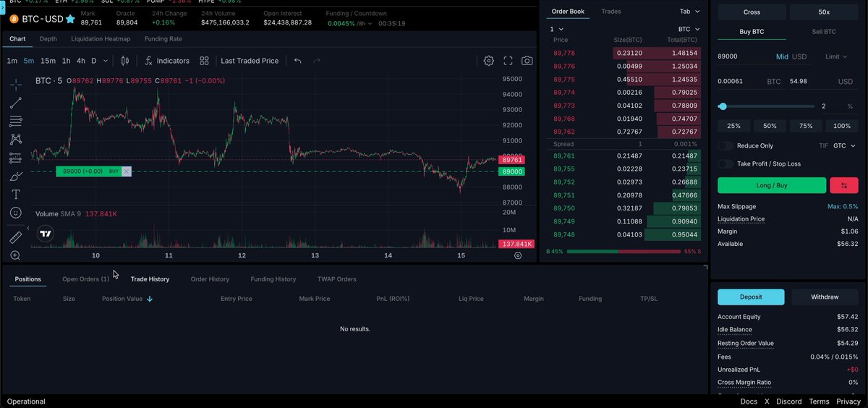This screenshot has width=868, height=408.
Task: Select the 1h timeframe
Action: tap(66, 61)
